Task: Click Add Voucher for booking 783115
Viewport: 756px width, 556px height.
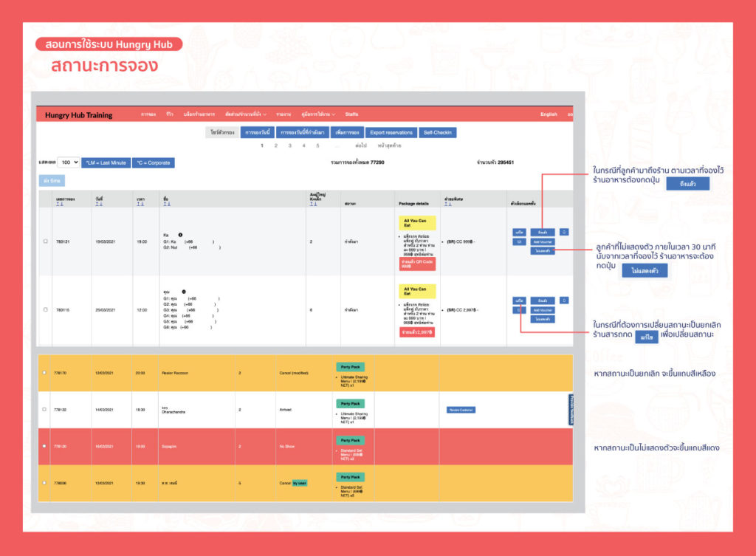Action: pyautogui.click(x=543, y=310)
